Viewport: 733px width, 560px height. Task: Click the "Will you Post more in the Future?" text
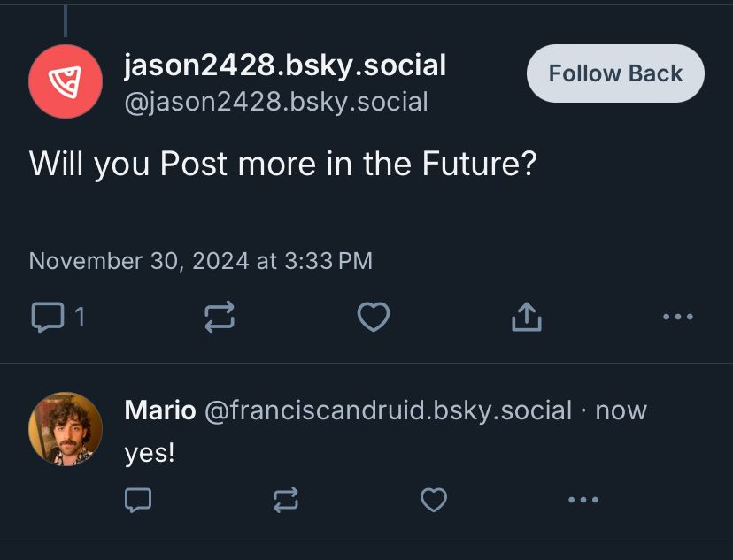click(x=282, y=164)
